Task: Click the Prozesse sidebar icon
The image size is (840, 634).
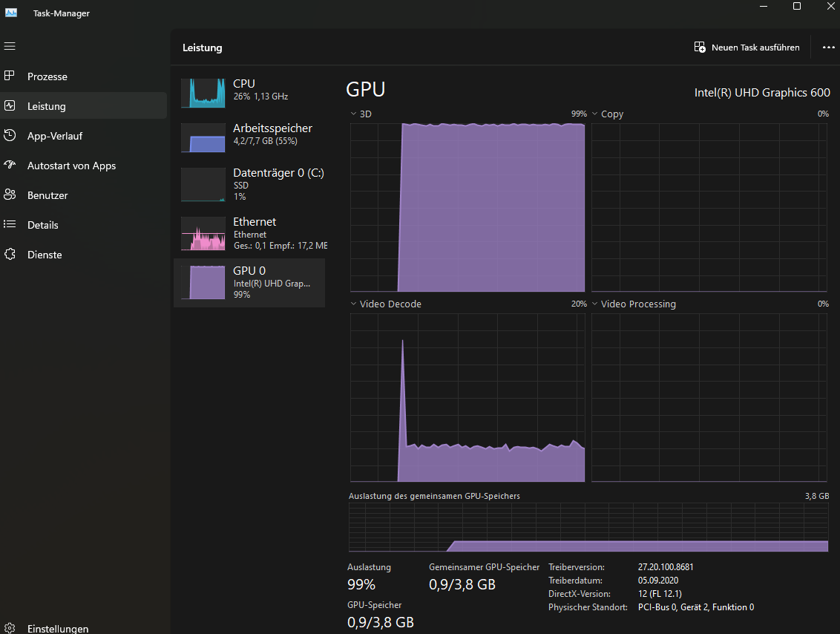Action: (10, 76)
